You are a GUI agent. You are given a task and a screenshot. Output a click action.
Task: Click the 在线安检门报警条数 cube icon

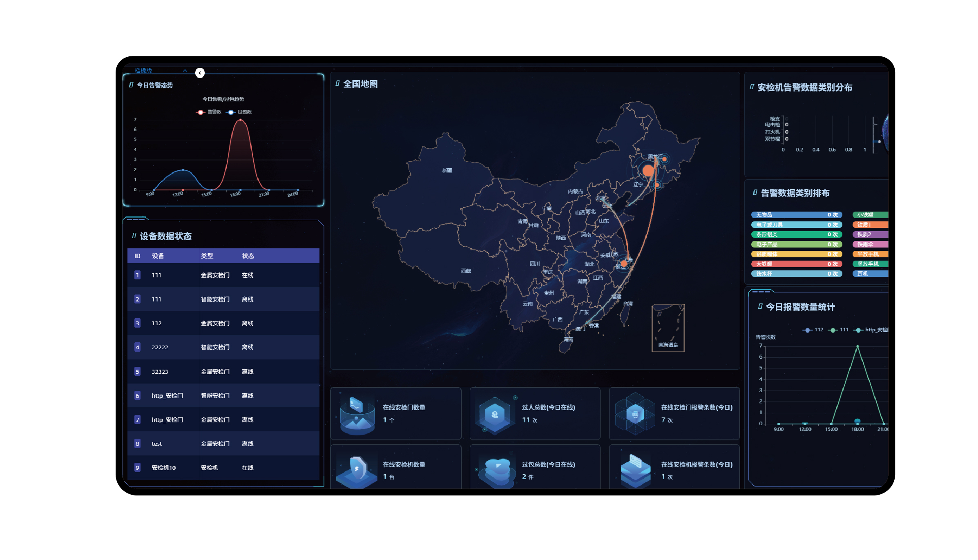(x=635, y=414)
